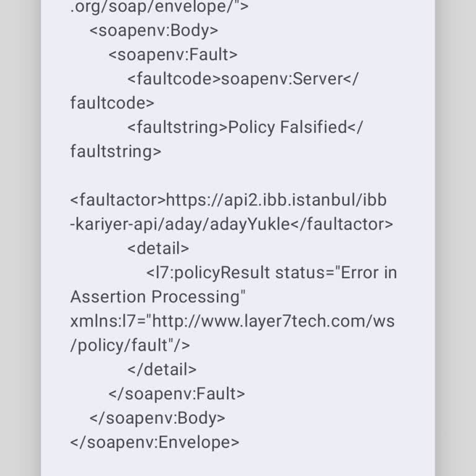Click the l7:policyResult element name
The image size is (476, 476).
[208, 273]
